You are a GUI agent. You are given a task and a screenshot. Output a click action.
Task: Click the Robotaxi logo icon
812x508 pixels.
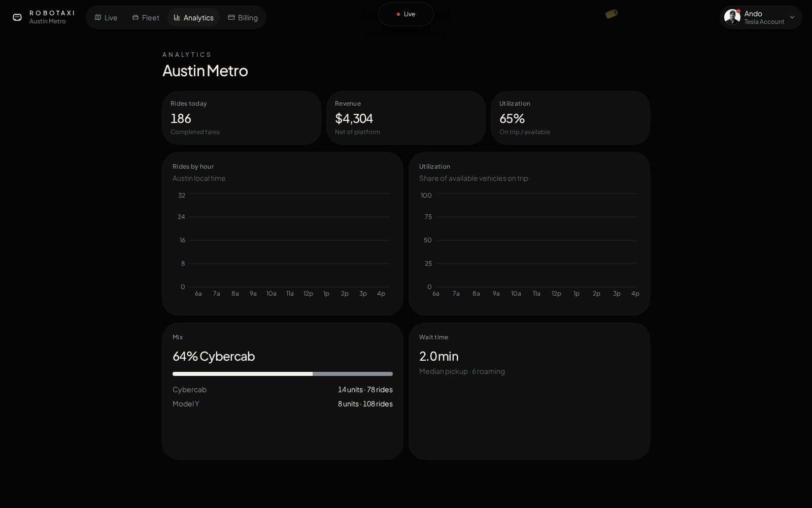(17, 17)
